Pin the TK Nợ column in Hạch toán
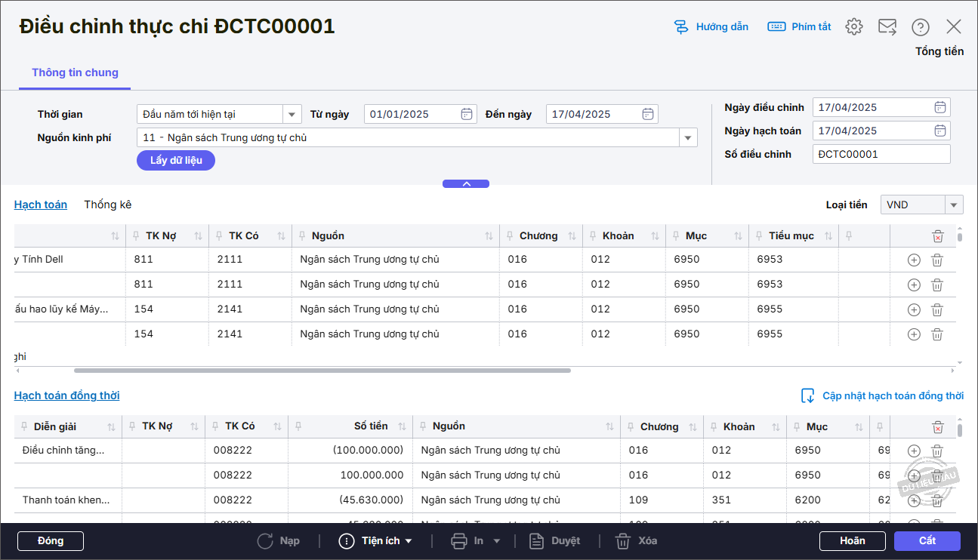Screen dimensions: 978x560 coord(135,236)
